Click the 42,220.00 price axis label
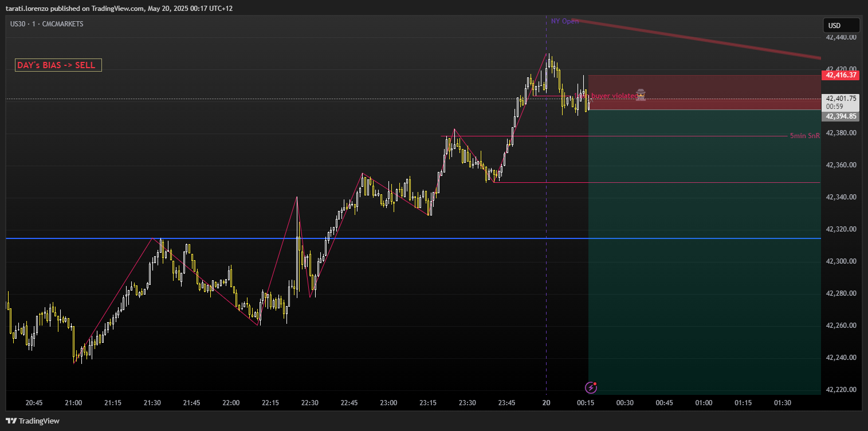 click(840, 390)
